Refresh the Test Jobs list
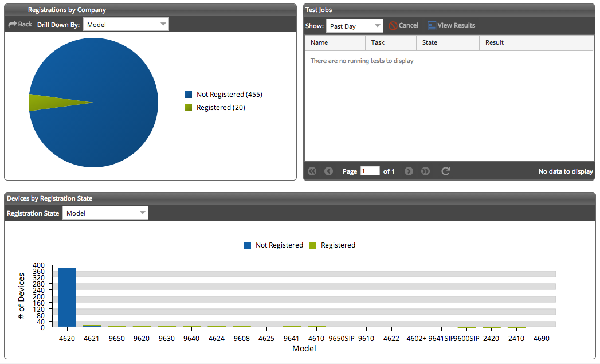Viewport: 600px width, 364px height. (445, 171)
